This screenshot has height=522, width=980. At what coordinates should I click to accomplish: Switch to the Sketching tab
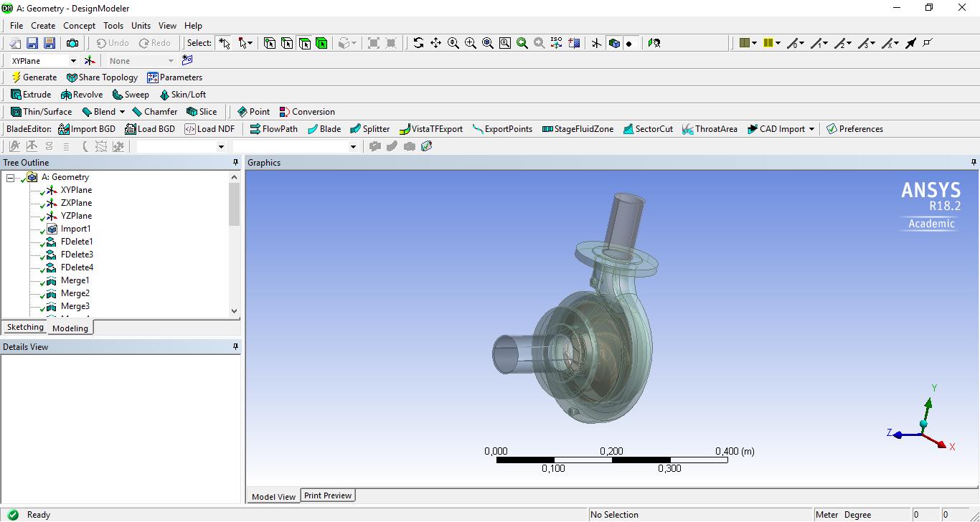coord(25,327)
